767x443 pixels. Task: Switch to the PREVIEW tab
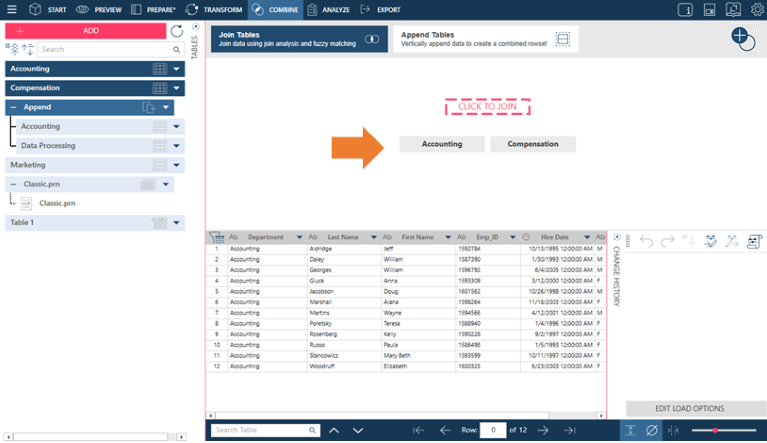pyautogui.click(x=98, y=9)
